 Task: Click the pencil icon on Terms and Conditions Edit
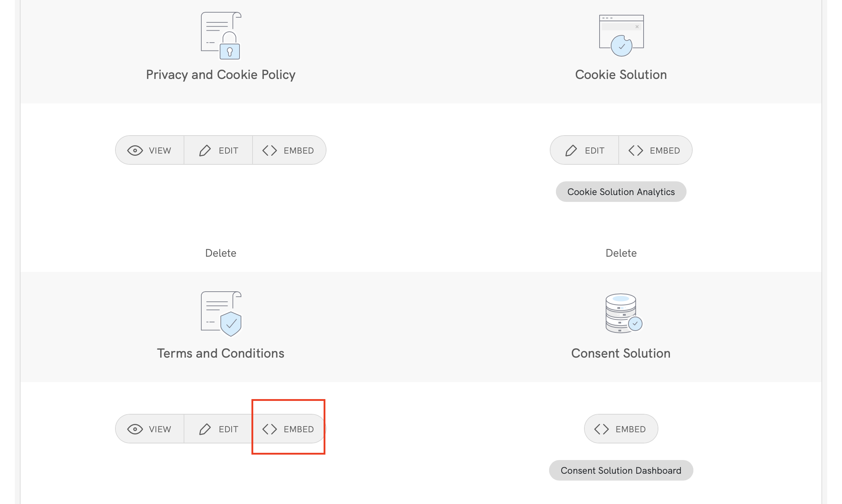click(205, 429)
